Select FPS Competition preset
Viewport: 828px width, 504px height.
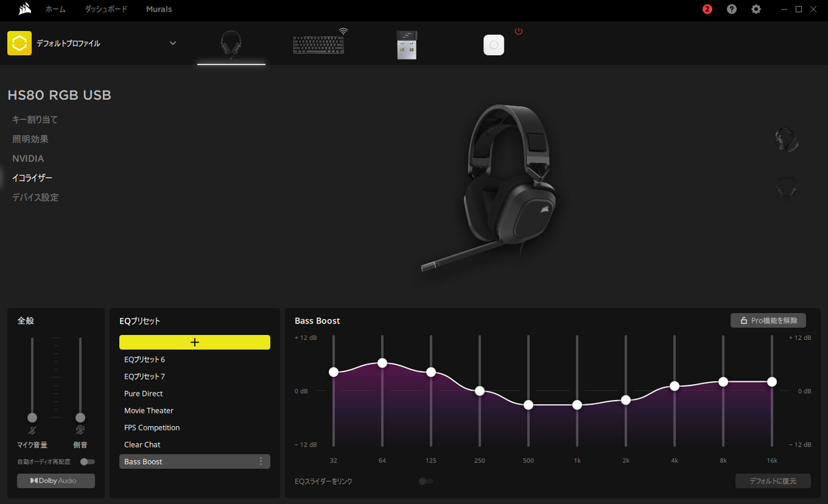(x=195, y=427)
